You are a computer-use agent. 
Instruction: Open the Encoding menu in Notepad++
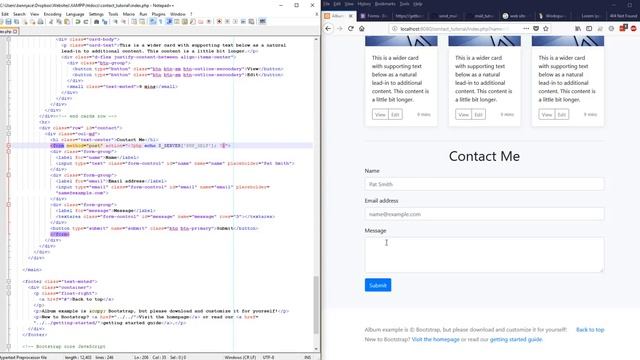[52, 14]
